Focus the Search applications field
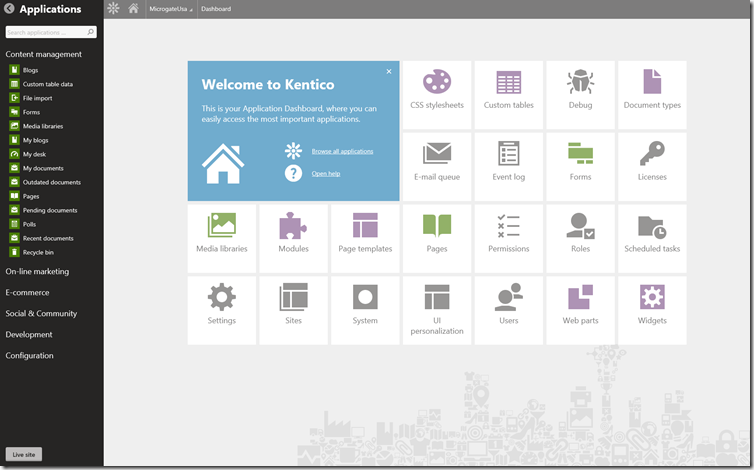Viewport: 754px width, 470px height. pos(51,32)
